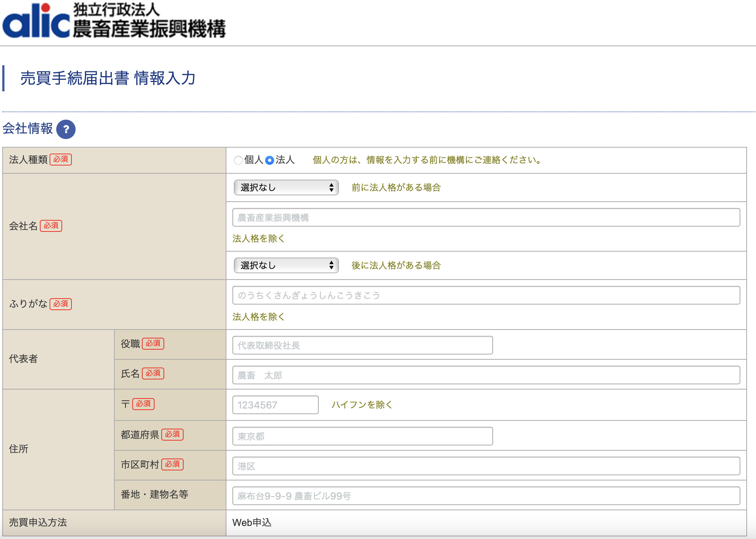Screen dimensions: 756x539
Task: Click the Web申込 value text
Action: [x=252, y=523]
